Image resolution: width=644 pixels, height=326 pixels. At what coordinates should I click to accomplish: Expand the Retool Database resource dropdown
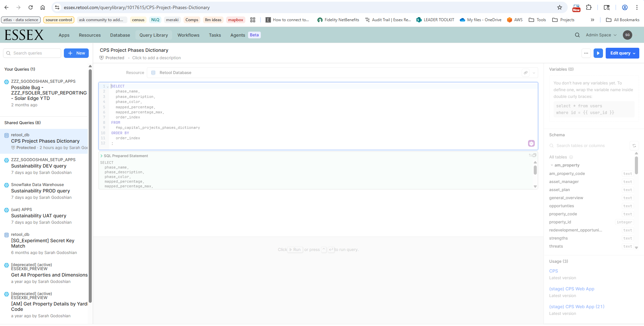[534, 73]
